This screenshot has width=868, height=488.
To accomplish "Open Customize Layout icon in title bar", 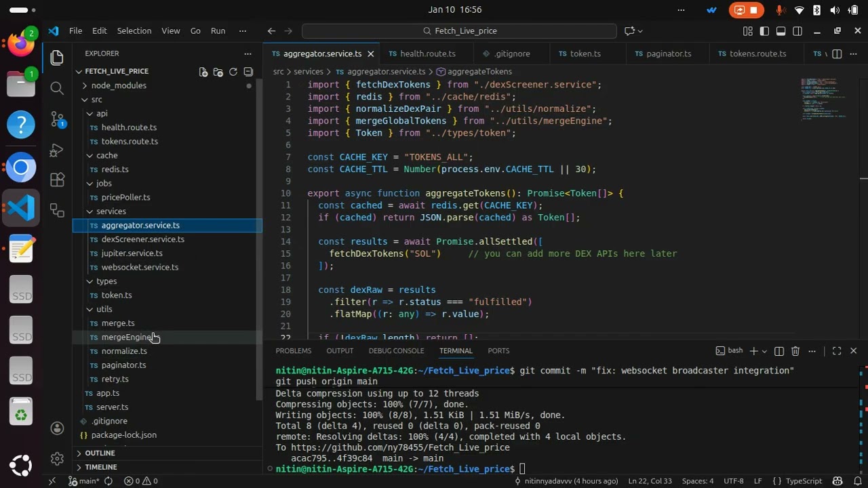I will coord(748,30).
